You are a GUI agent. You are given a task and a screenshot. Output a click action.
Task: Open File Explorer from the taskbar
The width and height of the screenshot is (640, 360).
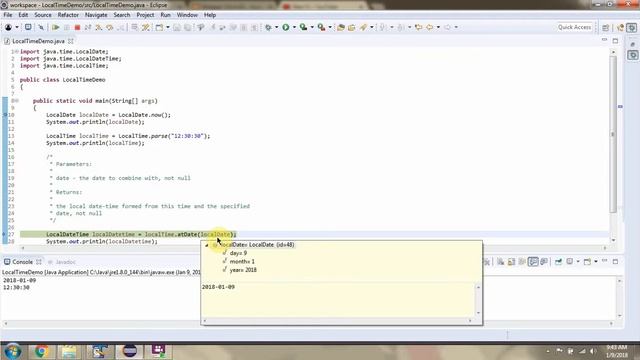(69, 351)
